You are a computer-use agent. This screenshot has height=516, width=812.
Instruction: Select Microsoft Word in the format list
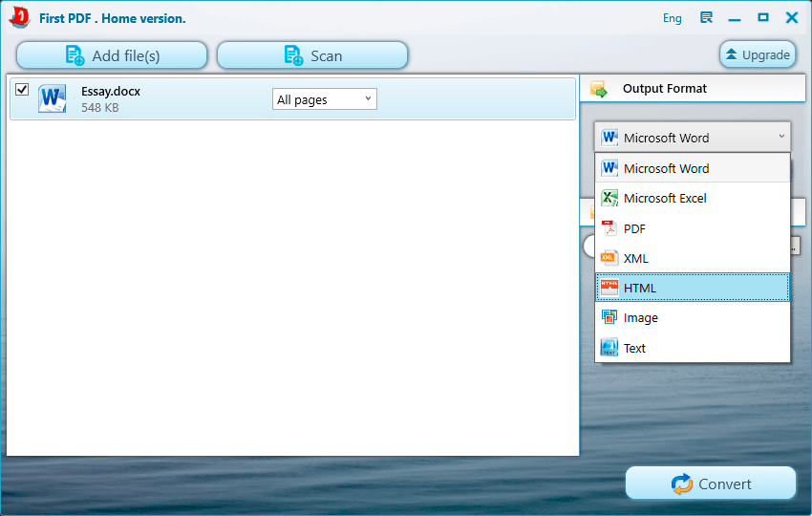693,168
